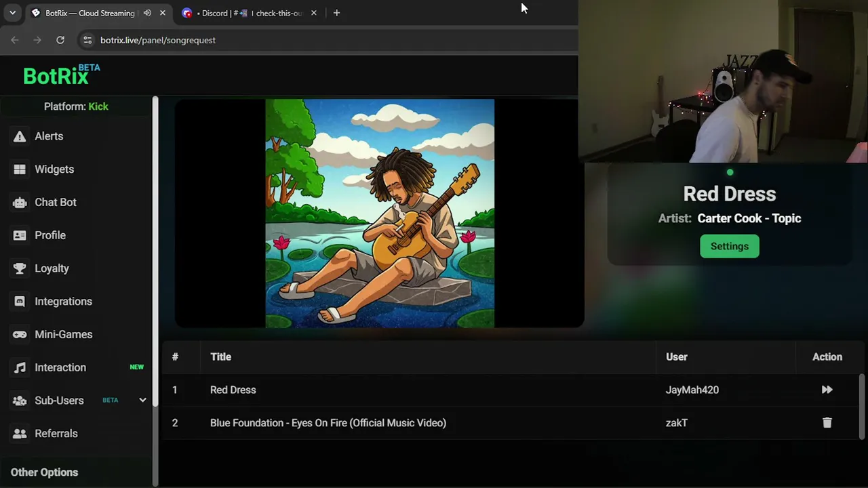Expand the Sub-Users submenu chevron
Image resolution: width=868 pixels, height=488 pixels.
click(x=142, y=401)
